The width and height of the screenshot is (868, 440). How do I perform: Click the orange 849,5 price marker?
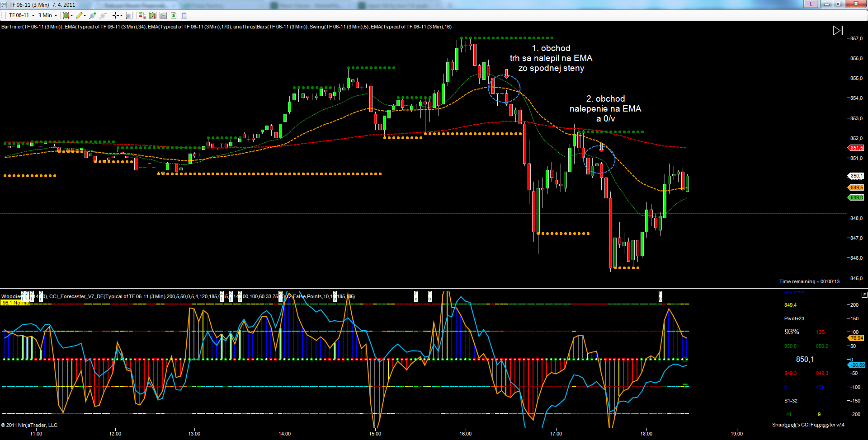[x=856, y=187]
